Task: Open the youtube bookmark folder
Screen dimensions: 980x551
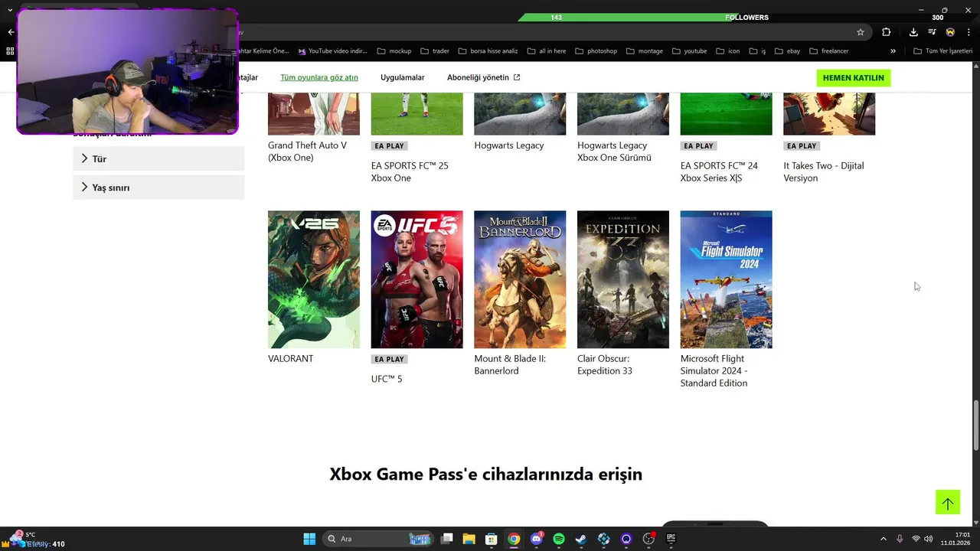Action: (689, 51)
